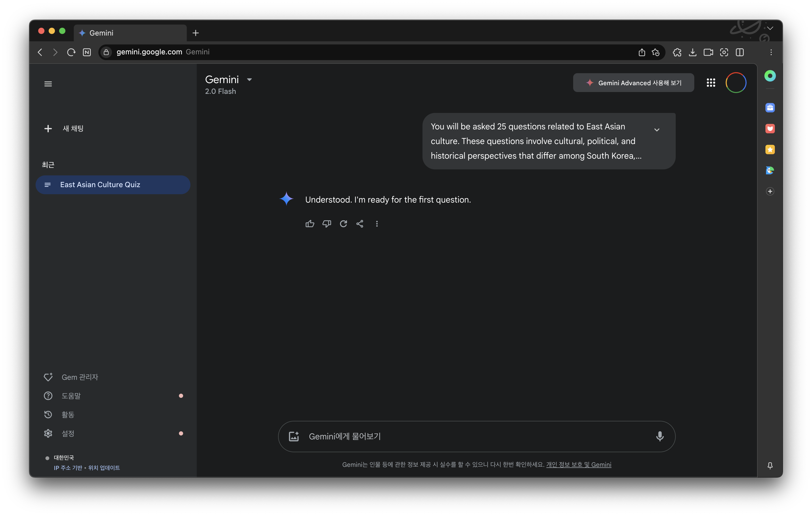Click the thumbs down feedback icon
The image size is (812, 516).
pos(326,224)
